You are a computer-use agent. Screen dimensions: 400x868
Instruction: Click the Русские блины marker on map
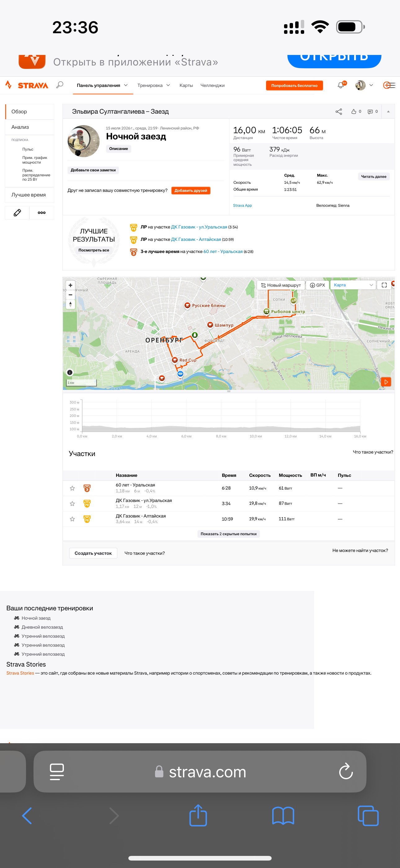[x=188, y=305]
